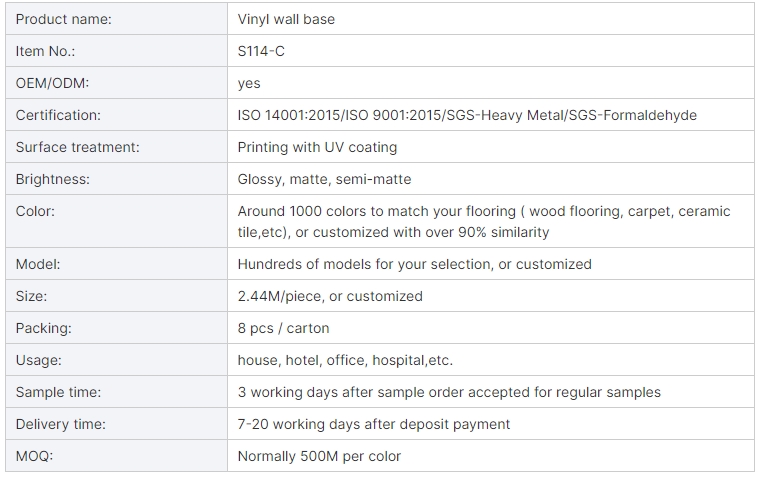Click the 'Usage:' row label
The width and height of the screenshot is (758, 479).
39,360
